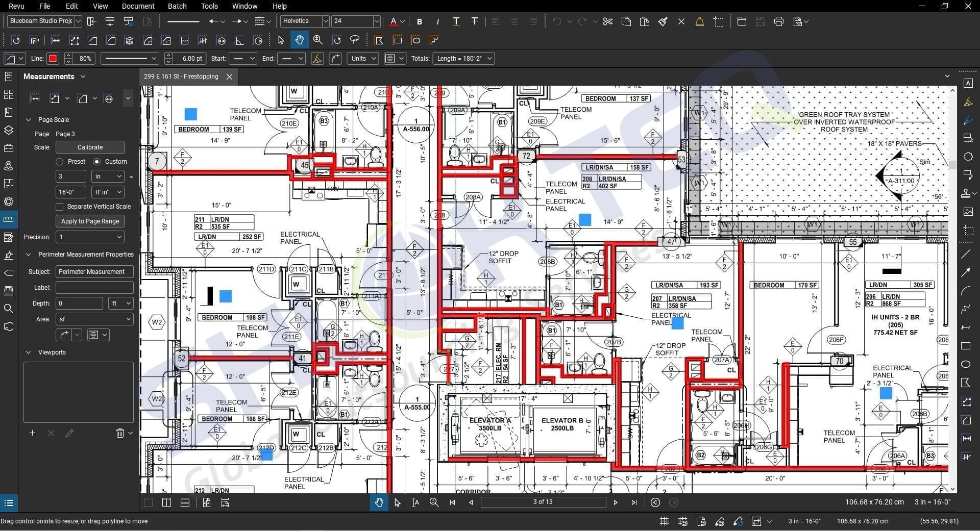The height and width of the screenshot is (531, 980).
Task: Open the Batch menu
Action: 177,6
